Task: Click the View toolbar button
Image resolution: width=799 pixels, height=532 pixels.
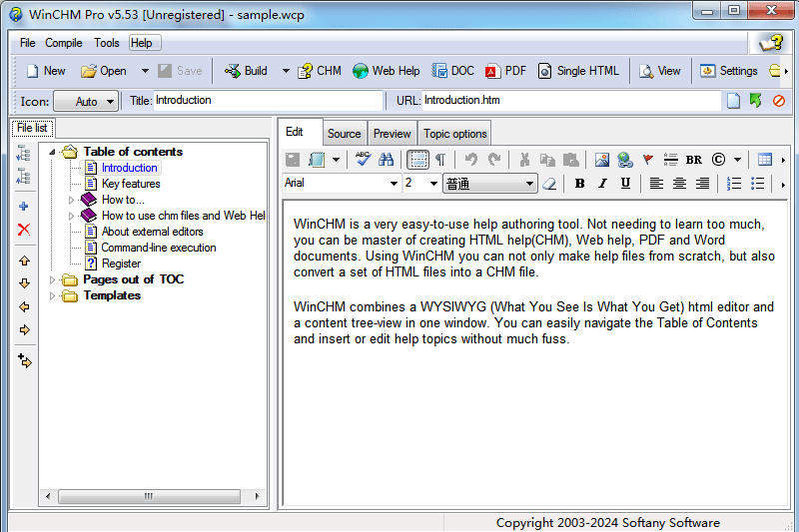Action: click(660, 71)
